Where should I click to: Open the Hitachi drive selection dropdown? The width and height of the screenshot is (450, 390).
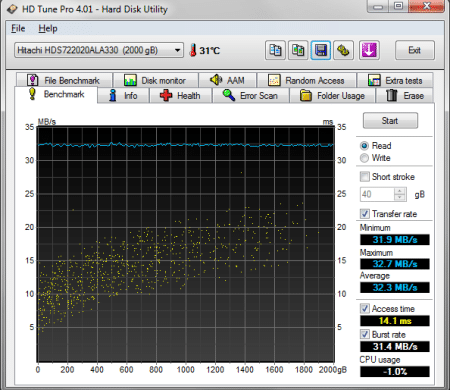coord(99,50)
